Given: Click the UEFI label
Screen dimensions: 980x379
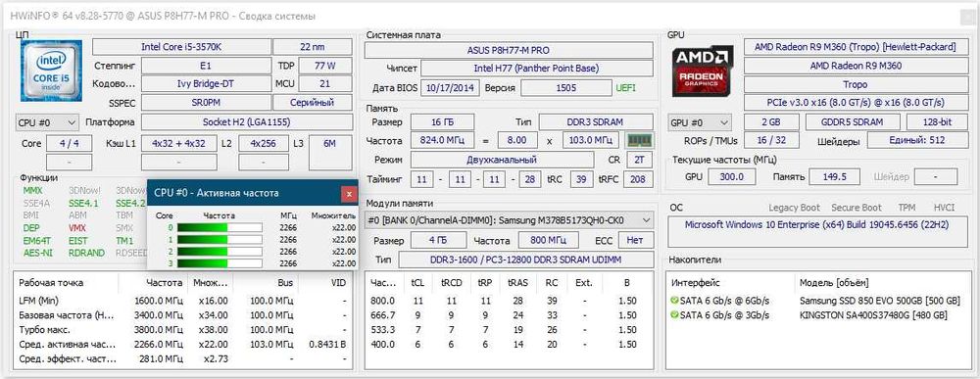Looking at the screenshot, I should point(625,88).
